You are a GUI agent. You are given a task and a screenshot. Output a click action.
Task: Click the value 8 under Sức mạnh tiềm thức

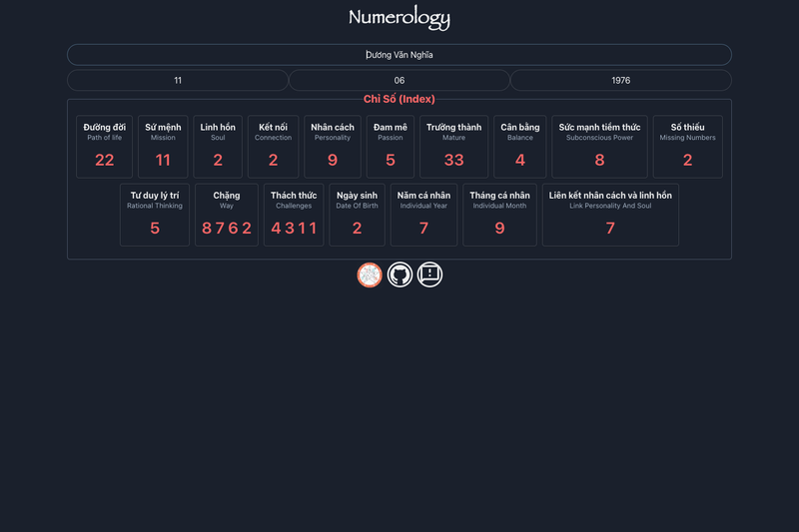coord(600,160)
